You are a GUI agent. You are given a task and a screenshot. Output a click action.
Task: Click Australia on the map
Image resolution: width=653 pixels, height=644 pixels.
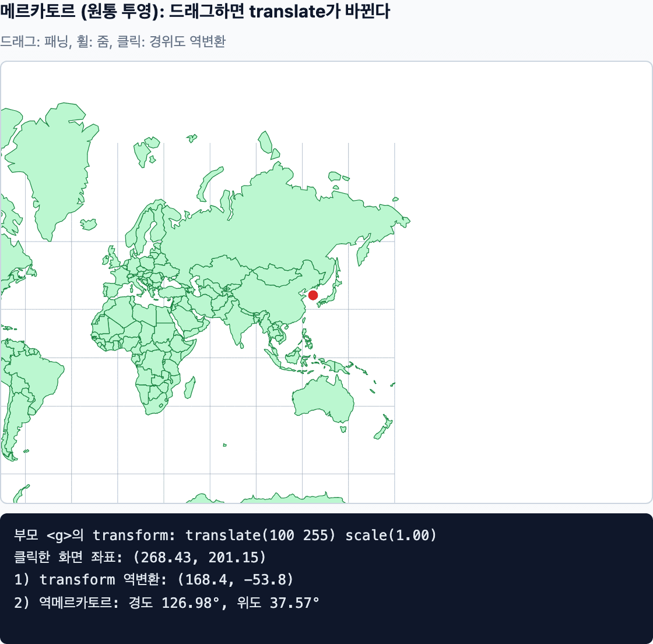coord(323,398)
